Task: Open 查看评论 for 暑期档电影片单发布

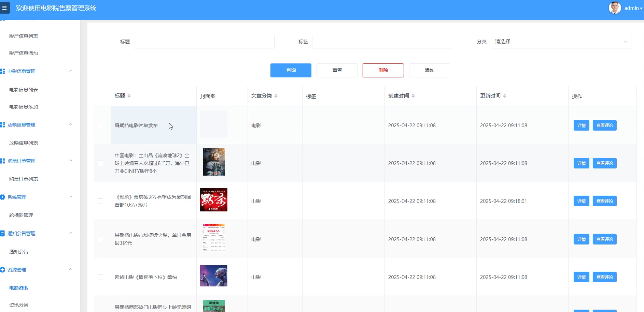Action: [605, 125]
